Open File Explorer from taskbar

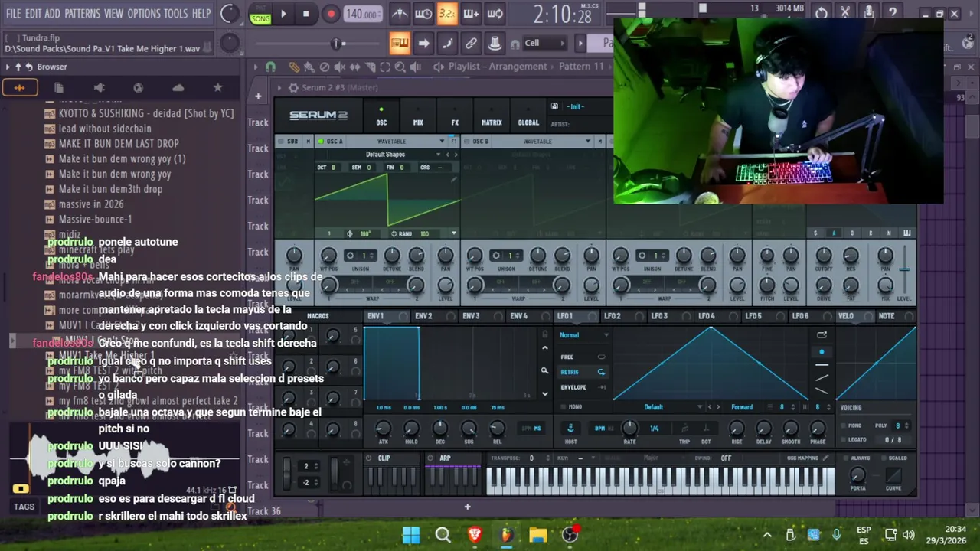tap(537, 535)
